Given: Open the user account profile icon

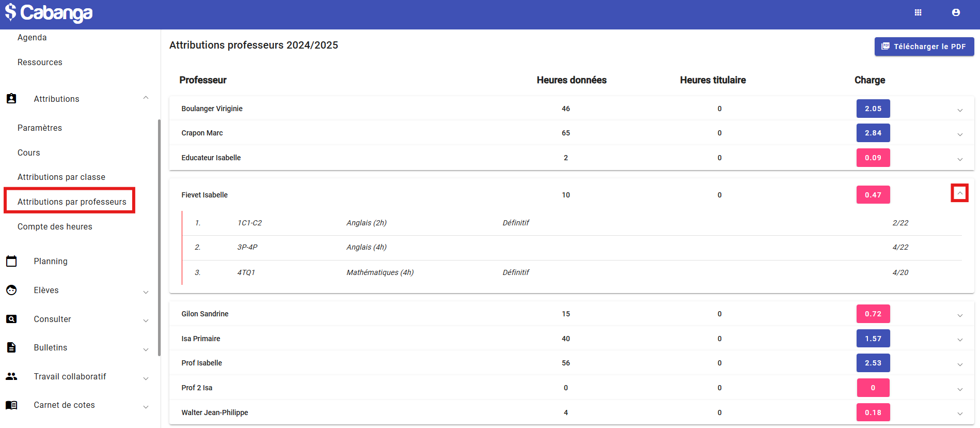Looking at the screenshot, I should [956, 12].
